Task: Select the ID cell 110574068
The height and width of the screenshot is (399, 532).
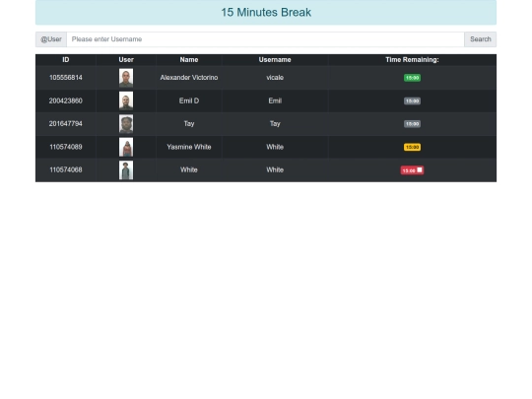Action: 65,170
